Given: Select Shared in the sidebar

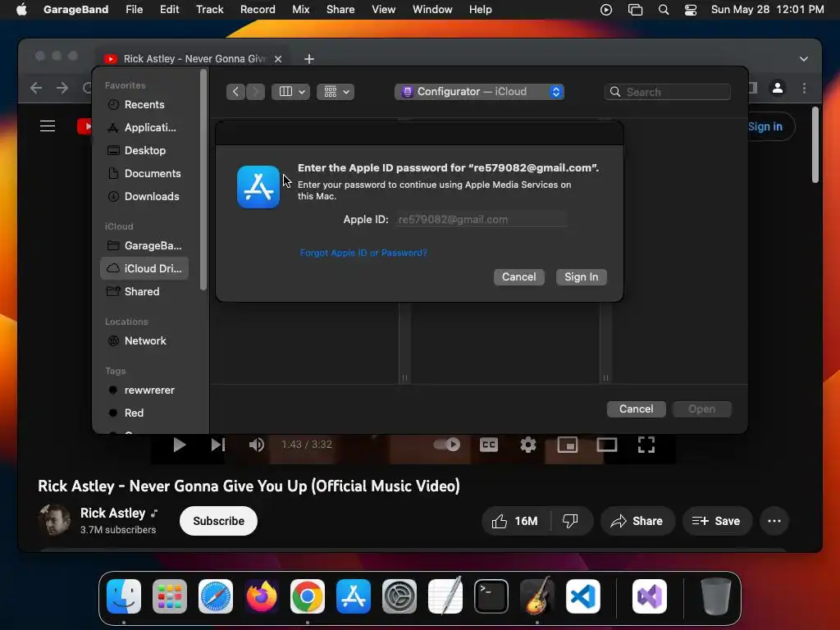Looking at the screenshot, I should [x=144, y=291].
